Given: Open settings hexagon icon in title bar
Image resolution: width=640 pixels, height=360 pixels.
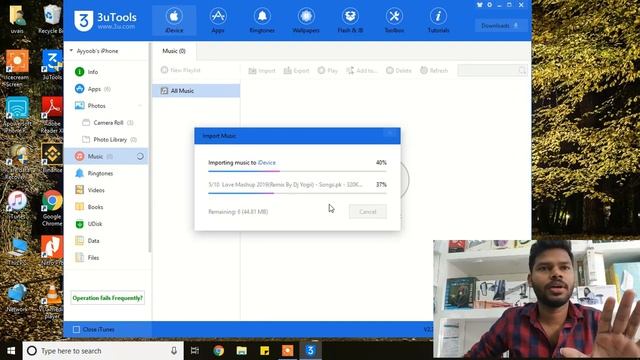Looking at the screenshot, I should click(x=489, y=5).
